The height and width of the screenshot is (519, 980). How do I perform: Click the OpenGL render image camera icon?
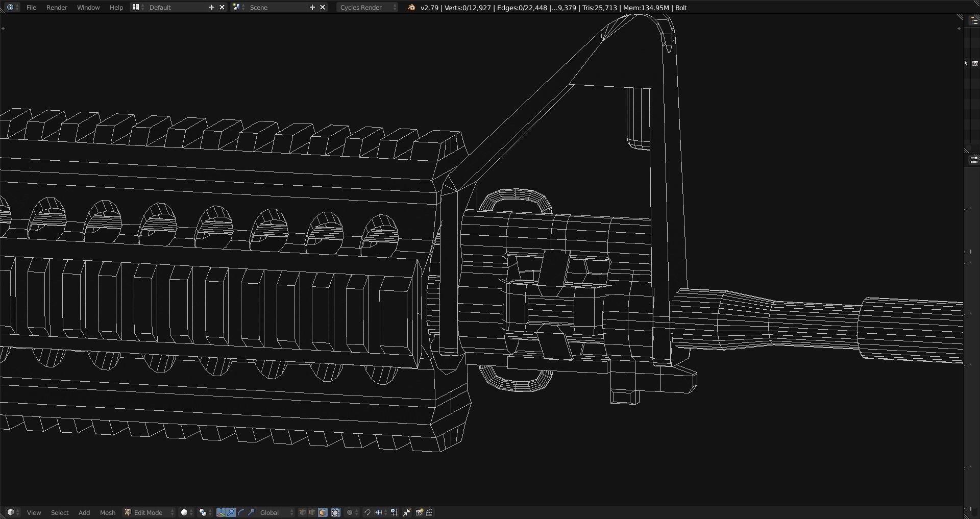coord(419,512)
